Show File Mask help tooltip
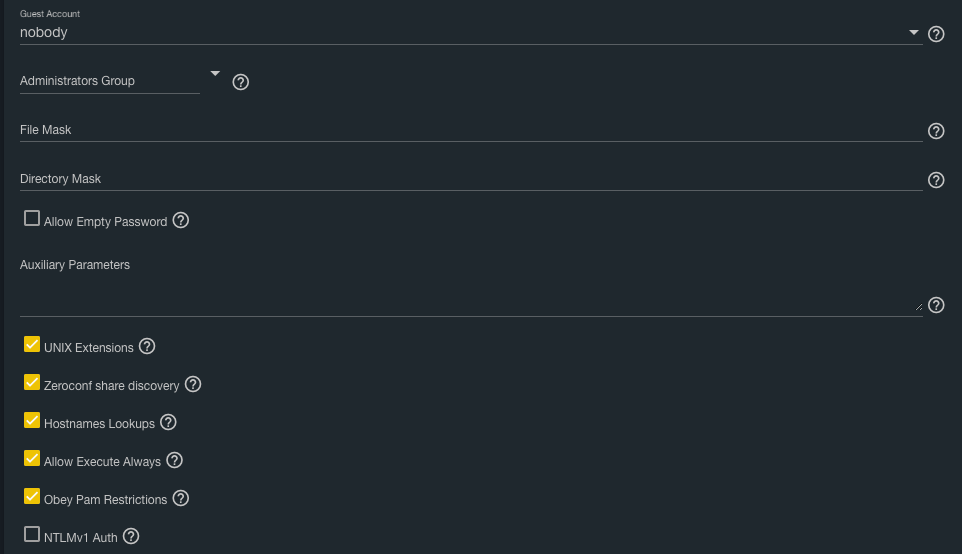The image size is (962, 554). coord(936,131)
